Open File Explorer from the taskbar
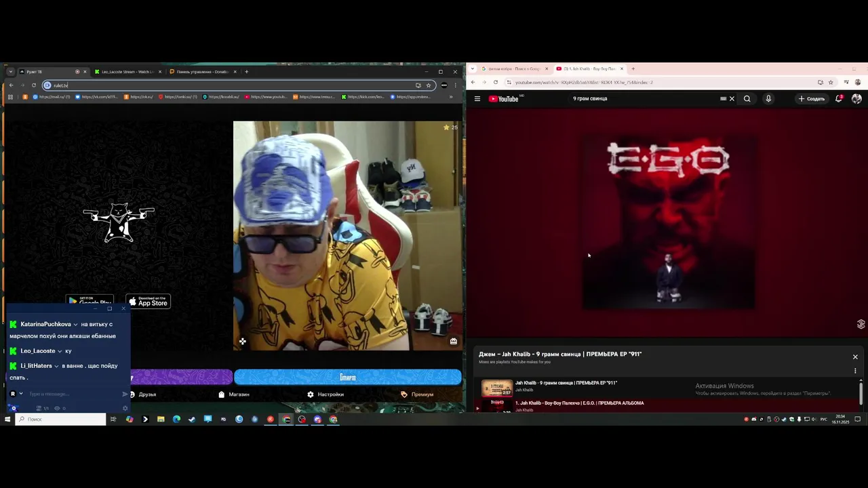Viewport: 868px width, 488px height. pyautogui.click(x=161, y=420)
